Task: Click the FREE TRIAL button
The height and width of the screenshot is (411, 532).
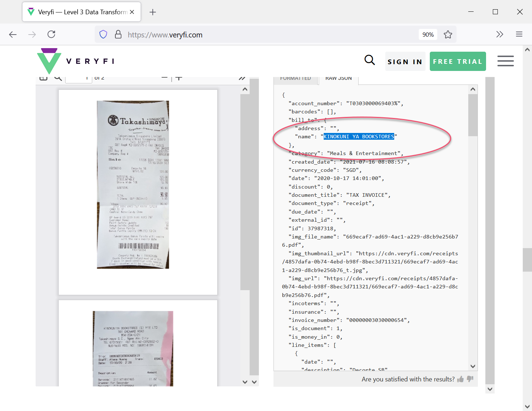Action: [x=458, y=61]
